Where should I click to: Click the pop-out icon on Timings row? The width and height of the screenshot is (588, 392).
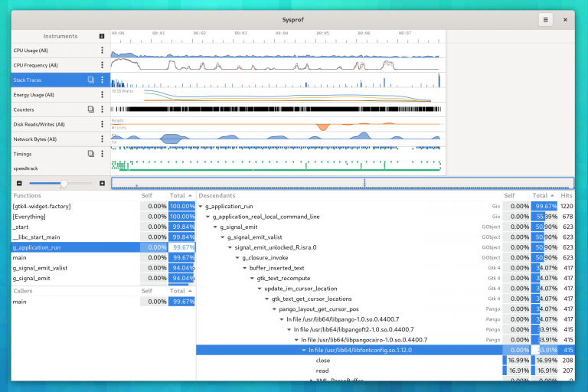click(x=90, y=154)
